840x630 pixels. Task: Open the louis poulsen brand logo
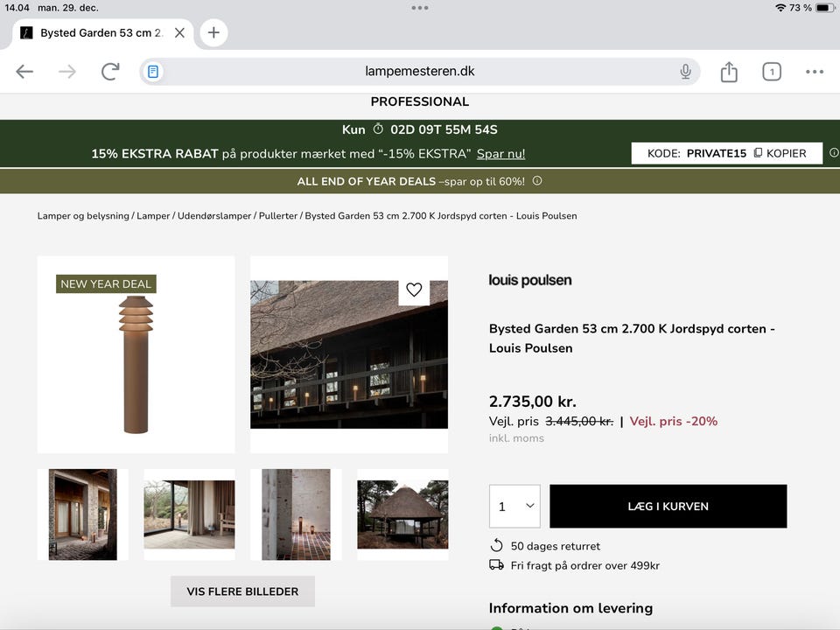tap(530, 280)
